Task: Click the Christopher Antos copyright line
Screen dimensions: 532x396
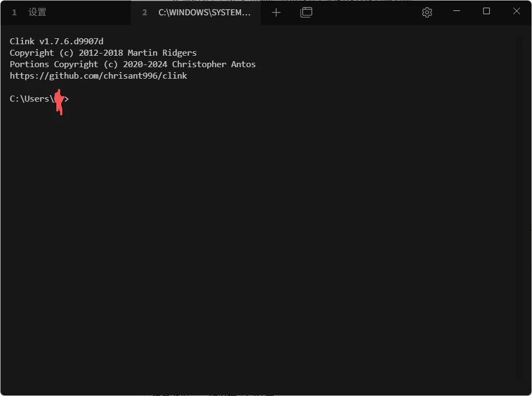Action: click(132, 64)
